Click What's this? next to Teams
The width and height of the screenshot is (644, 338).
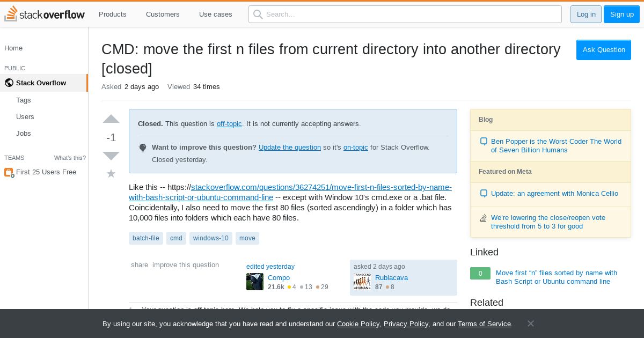(x=70, y=158)
